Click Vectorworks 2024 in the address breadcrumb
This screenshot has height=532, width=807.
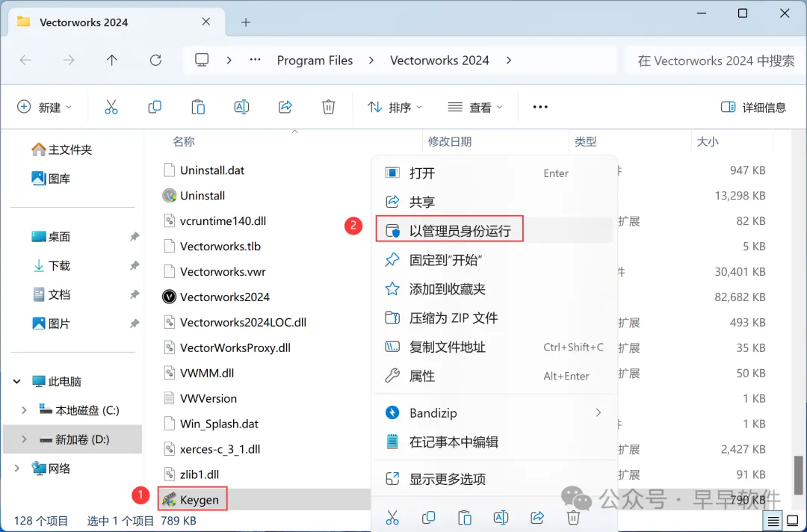[x=439, y=61]
